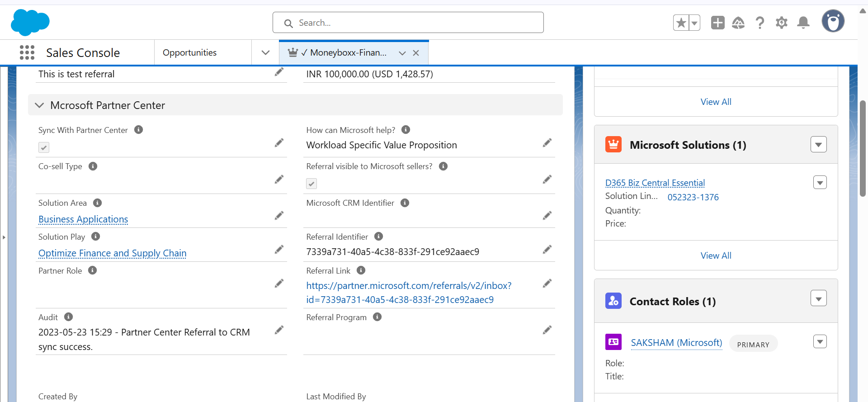Show info for Referral Identifier

coord(379,236)
